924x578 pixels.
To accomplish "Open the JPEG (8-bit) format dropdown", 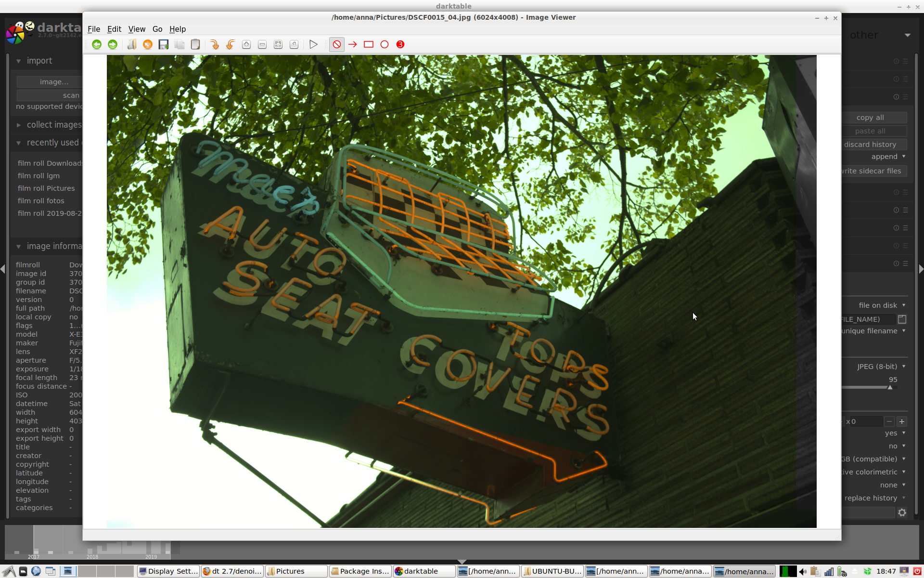I will click(881, 367).
